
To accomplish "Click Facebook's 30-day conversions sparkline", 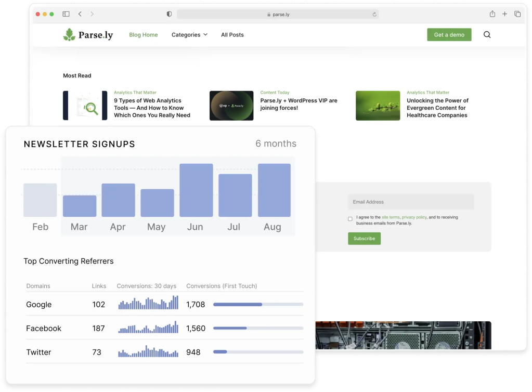I will (x=148, y=327).
